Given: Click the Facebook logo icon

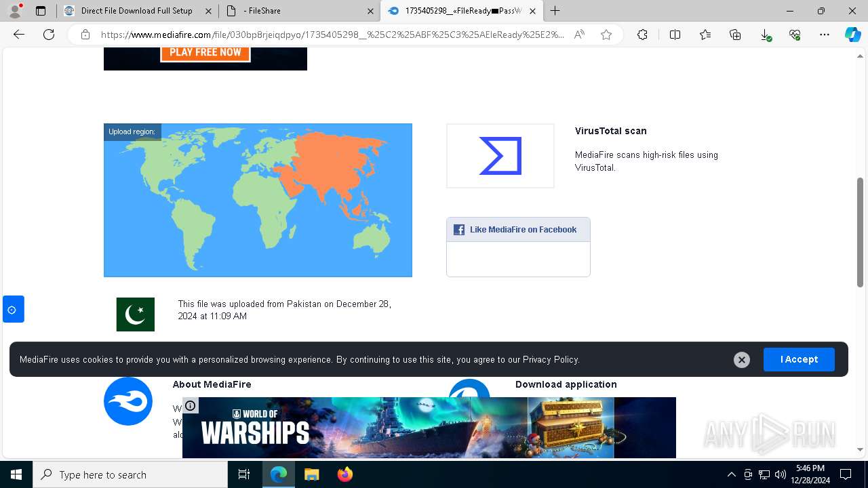Looking at the screenshot, I should (459, 230).
